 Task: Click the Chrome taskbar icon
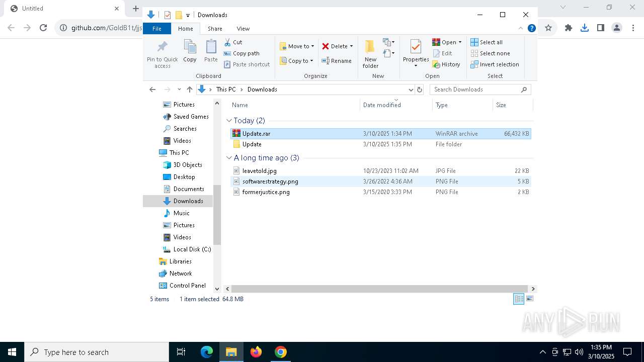(x=281, y=352)
